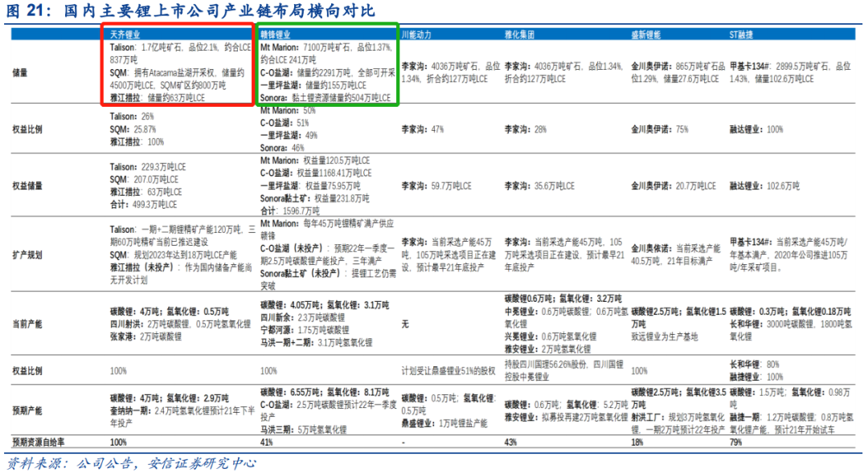Select the 李家沟: 28% cell
The width and height of the screenshot is (868, 473).
pos(526,129)
